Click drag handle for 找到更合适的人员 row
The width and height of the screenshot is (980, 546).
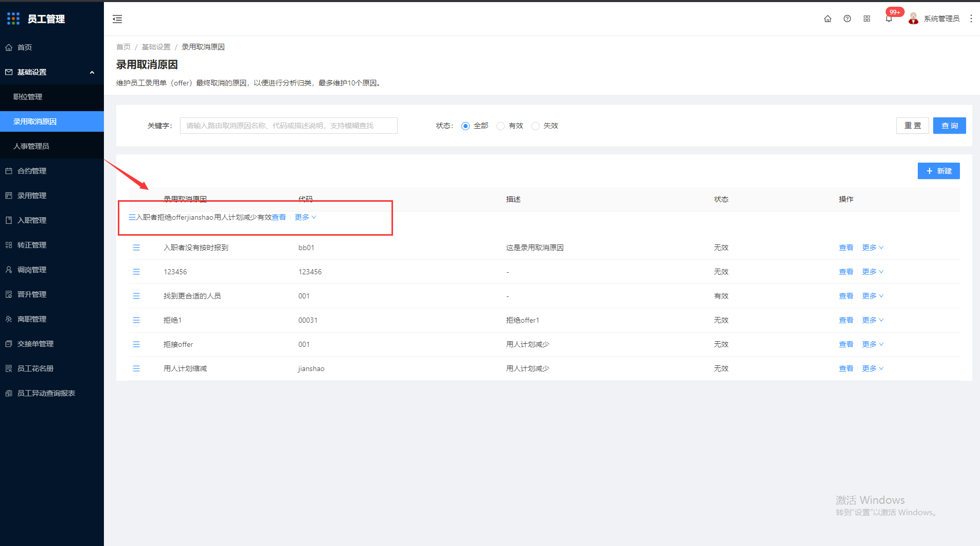[x=136, y=296]
